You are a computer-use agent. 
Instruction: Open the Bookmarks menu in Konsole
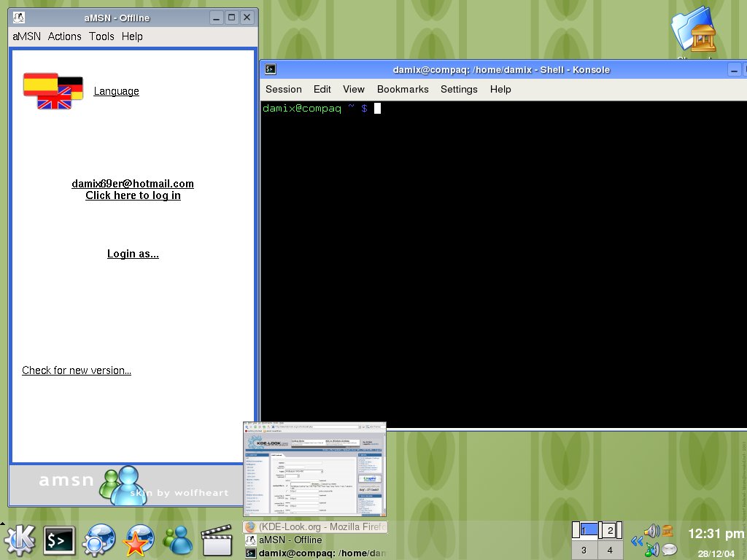403,90
